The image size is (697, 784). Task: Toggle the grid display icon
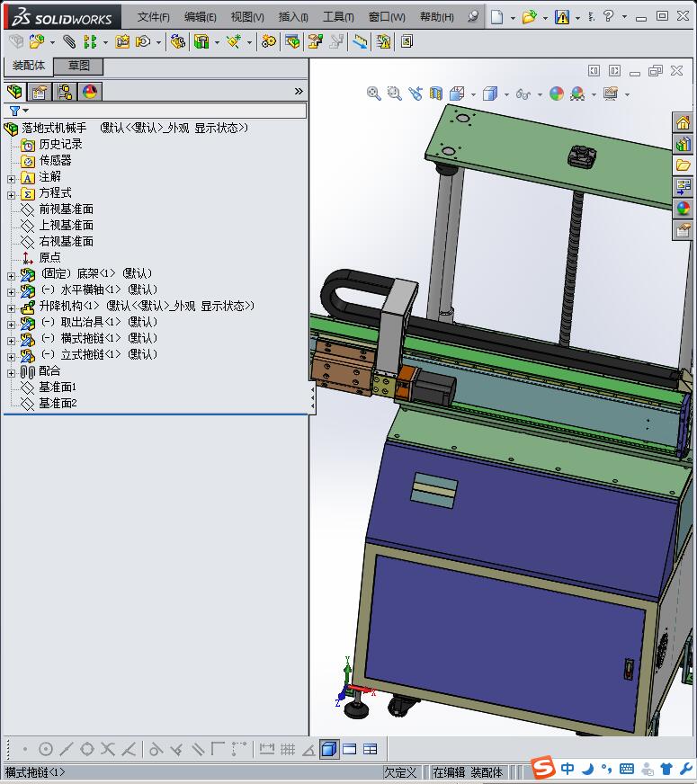[288, 749]
